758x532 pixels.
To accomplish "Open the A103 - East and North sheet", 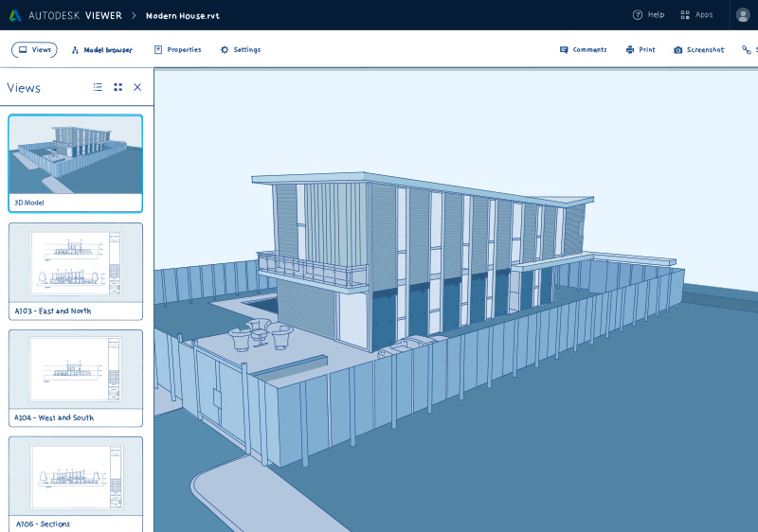I will (76, 271).
